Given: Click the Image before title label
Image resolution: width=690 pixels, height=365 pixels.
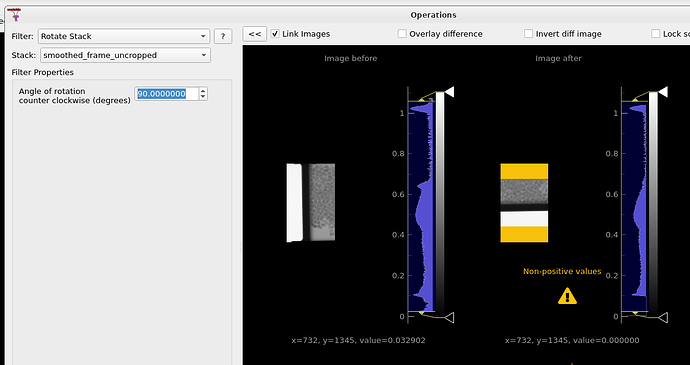Looking at the screenshot, I should 351,58.
